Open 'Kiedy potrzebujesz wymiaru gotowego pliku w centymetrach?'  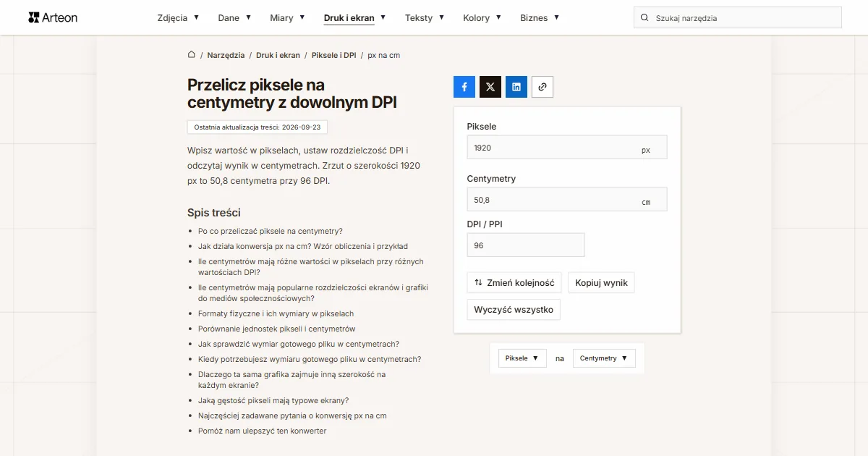point(310,360)
